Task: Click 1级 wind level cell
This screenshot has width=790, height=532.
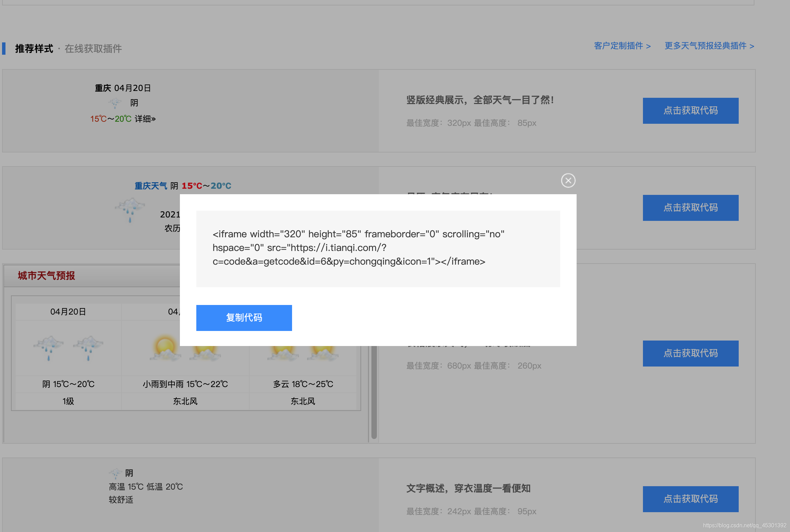Action: tap(68, 401)
